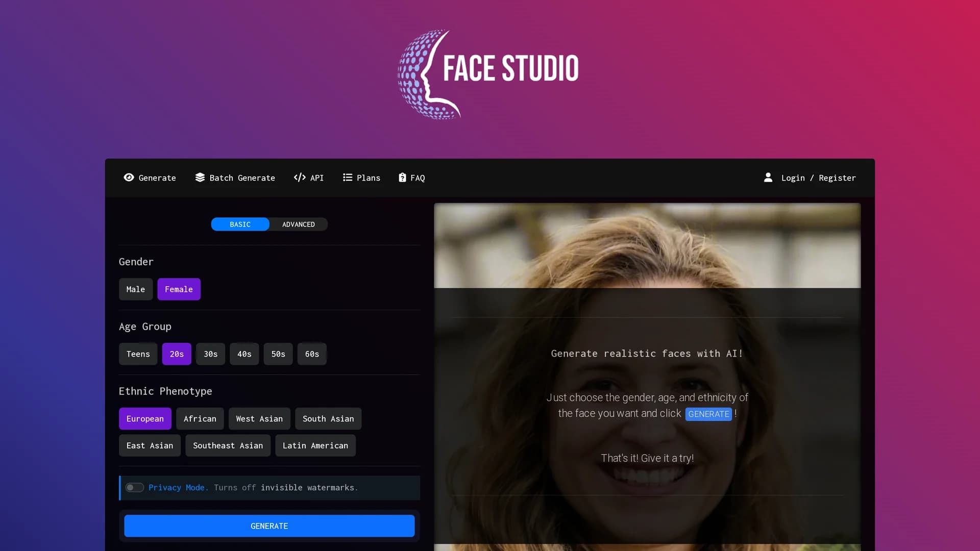Select West Asian ethnic phenotype
Image resolution: width=980 pixels, height=551 pixels.
(x=259, y=418)
